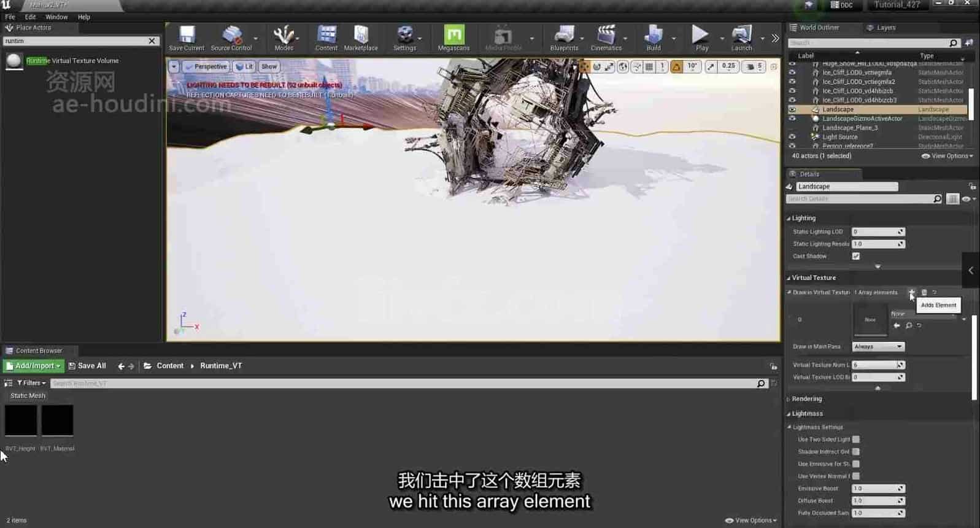The image size is (980, 528).
Task: Open the camera speed 5 control
Action: pyautogui.click(x=755, y=66)
